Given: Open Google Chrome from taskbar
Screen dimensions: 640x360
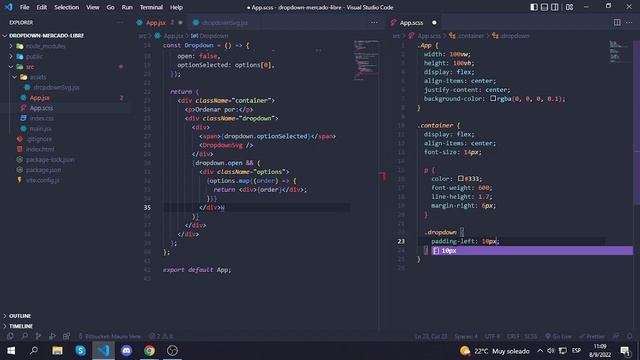Looking at the screenshot, I should click(x=149, y=351).
